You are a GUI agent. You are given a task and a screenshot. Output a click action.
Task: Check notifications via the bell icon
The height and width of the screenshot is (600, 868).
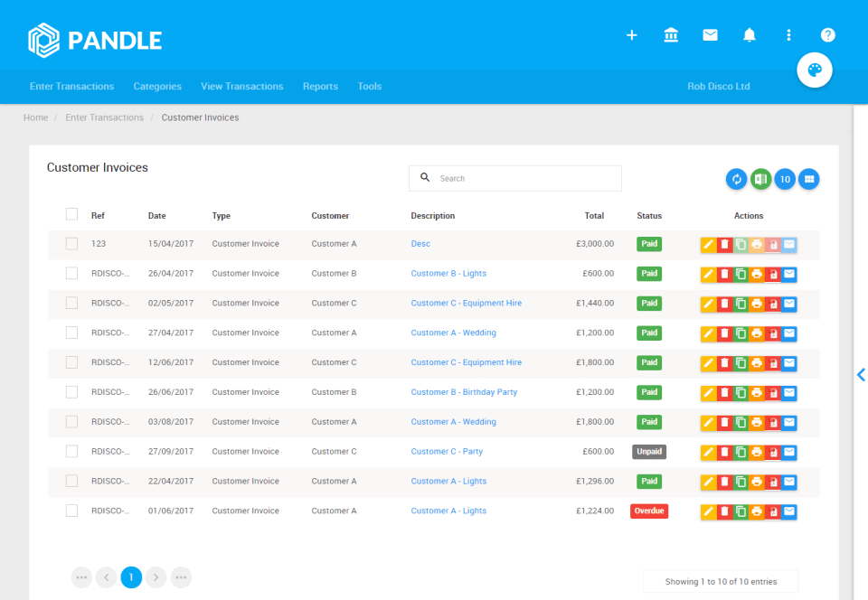click(749, 35)
